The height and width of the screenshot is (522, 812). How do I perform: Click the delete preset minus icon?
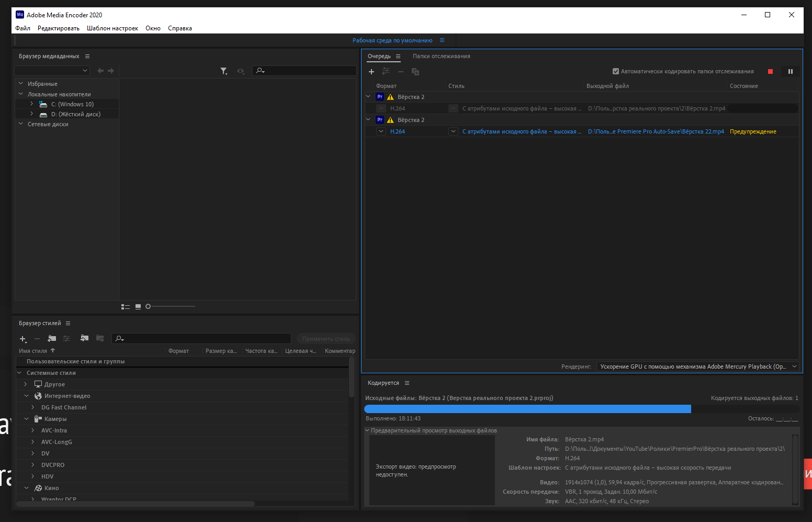pos(37,339)
